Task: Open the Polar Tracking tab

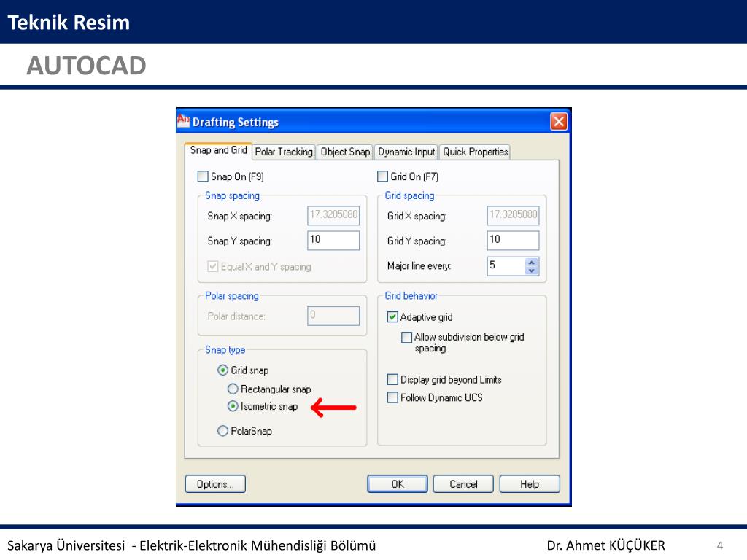Action: click(284, 152)
